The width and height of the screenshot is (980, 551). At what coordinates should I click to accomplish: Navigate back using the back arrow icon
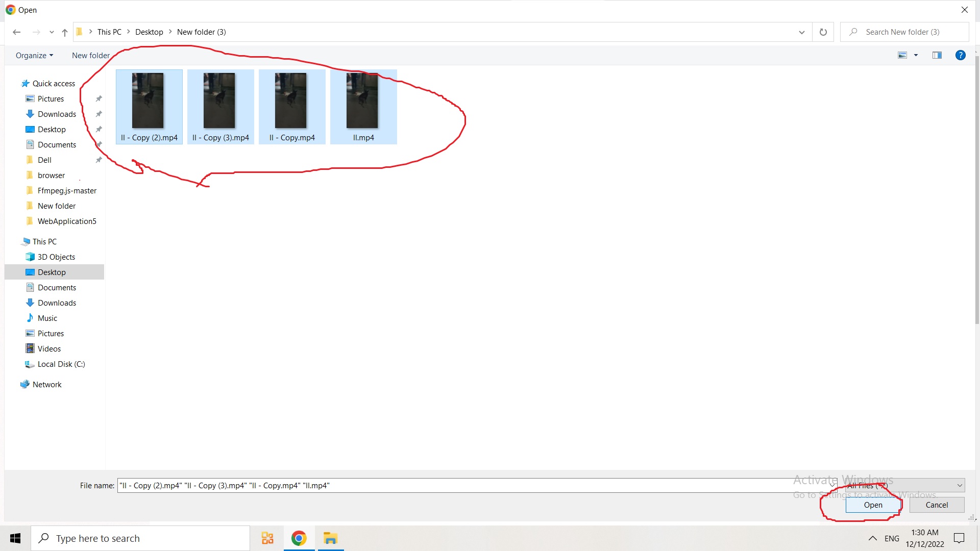tap(17, 32)
